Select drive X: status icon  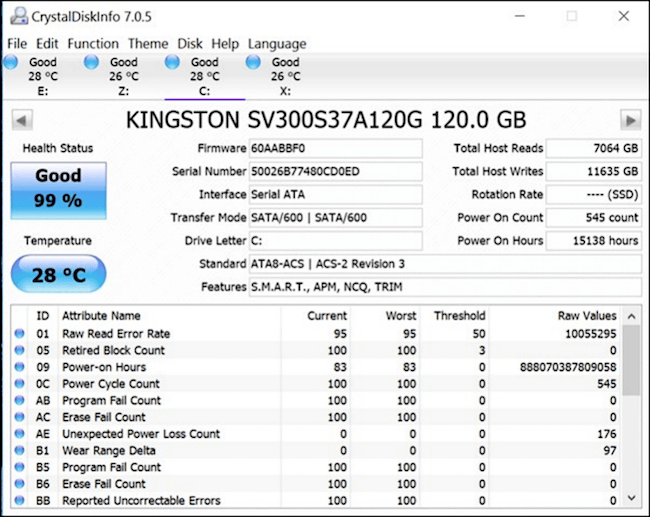point(254,63)
